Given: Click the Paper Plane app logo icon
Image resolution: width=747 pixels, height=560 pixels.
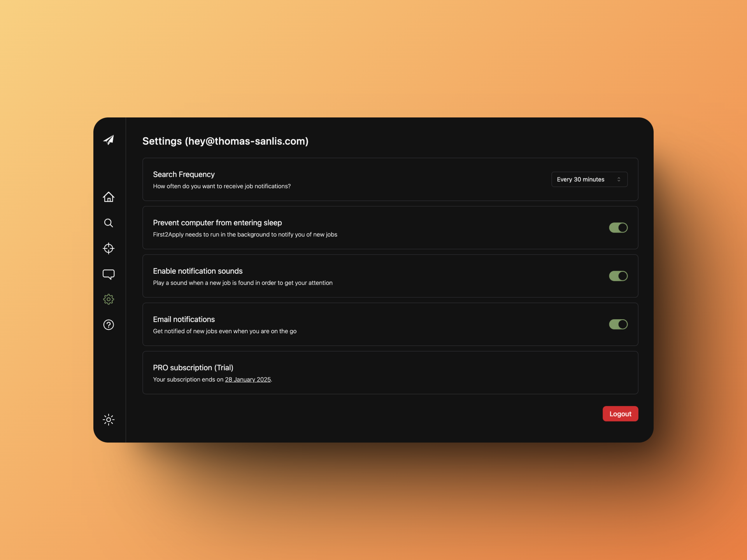Looking at the screenshot, I should [x=109, y=140].
